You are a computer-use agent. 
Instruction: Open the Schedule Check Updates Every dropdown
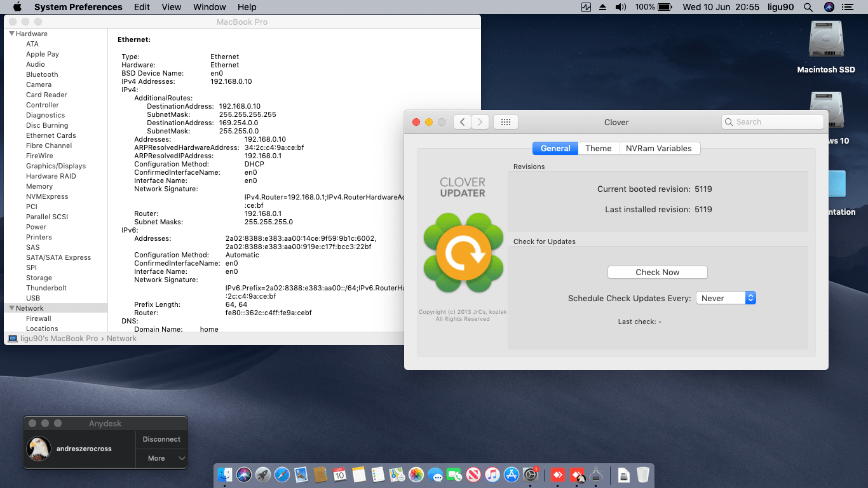point(726,298)
